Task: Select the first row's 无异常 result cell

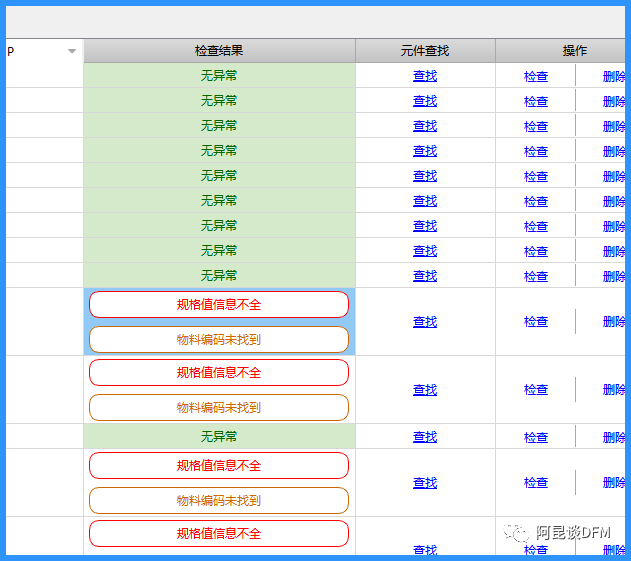Action: [x=219, y=76]
